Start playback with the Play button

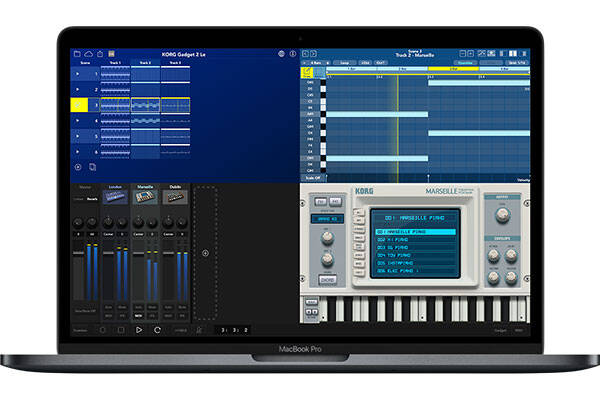point(139,330)
